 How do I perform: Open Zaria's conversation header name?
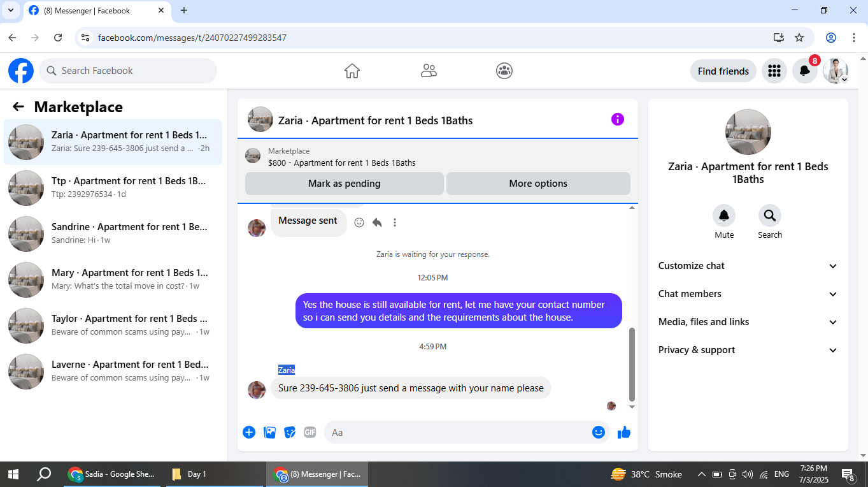coord(375,120)
